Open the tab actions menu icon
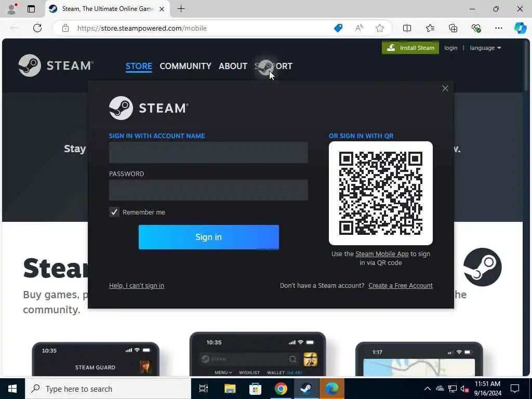 (31, 9)
